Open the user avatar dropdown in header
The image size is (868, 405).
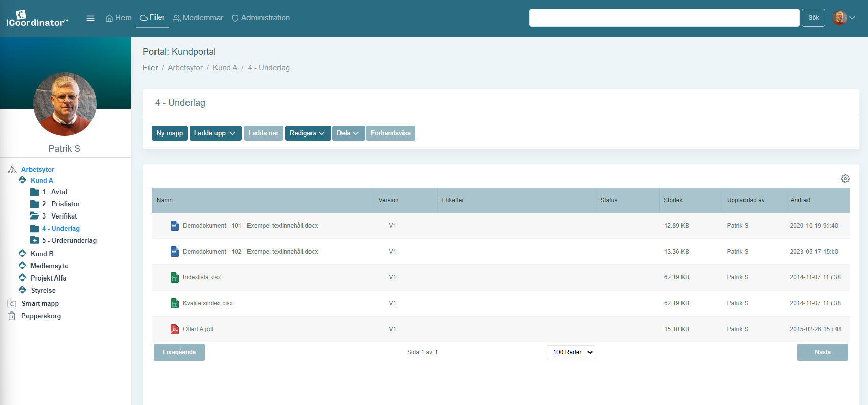point(844,18)
